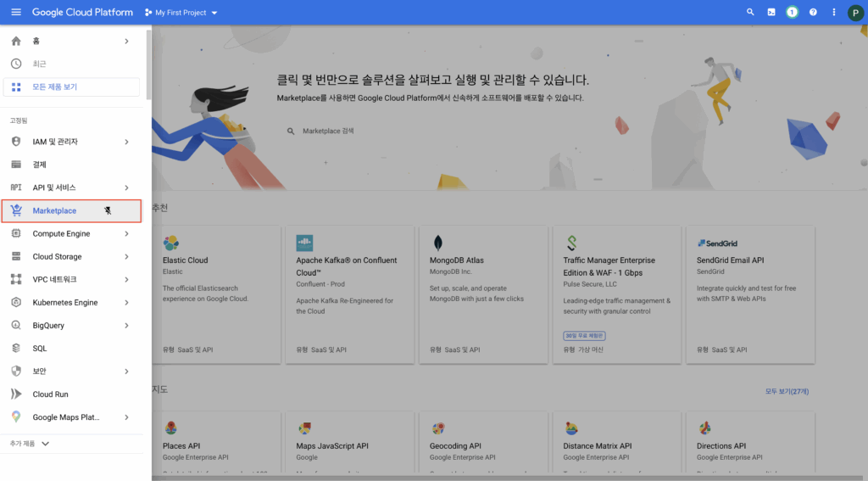Screen dimensions: 868x481
Task: Click the 30일 무료 체험판 badge
Action: pyautogui.click(x=584, y=336)
